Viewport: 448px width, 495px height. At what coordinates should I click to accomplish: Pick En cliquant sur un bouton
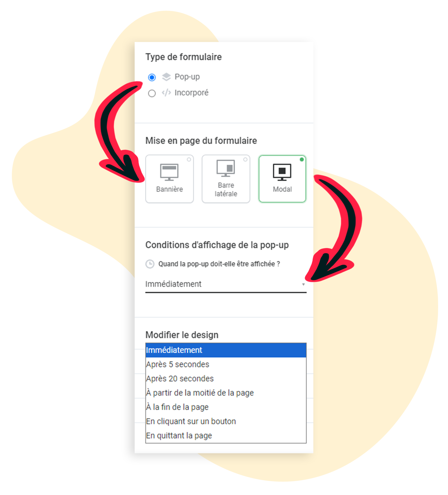[226, 421]
